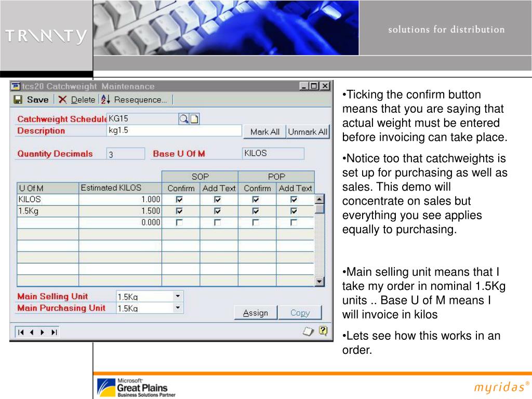Screen dimensions: 532x399
Task: Check POP Add Text in the 0.000 row
Action: [x=294, y=222]
